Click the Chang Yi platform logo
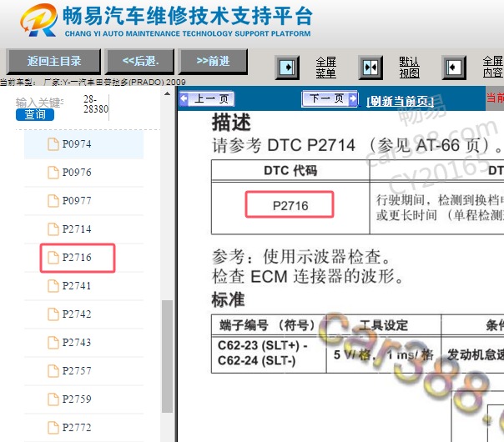Viewport: 504px width, 442px height. [x=39, y=20]
